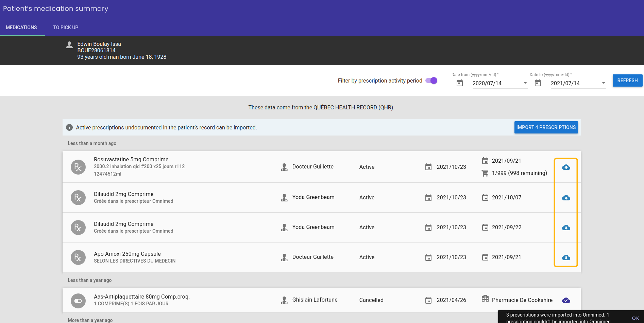Click the Date to field showing 2021/07/14
Screen dimensions: 644x323
(578, 83)
